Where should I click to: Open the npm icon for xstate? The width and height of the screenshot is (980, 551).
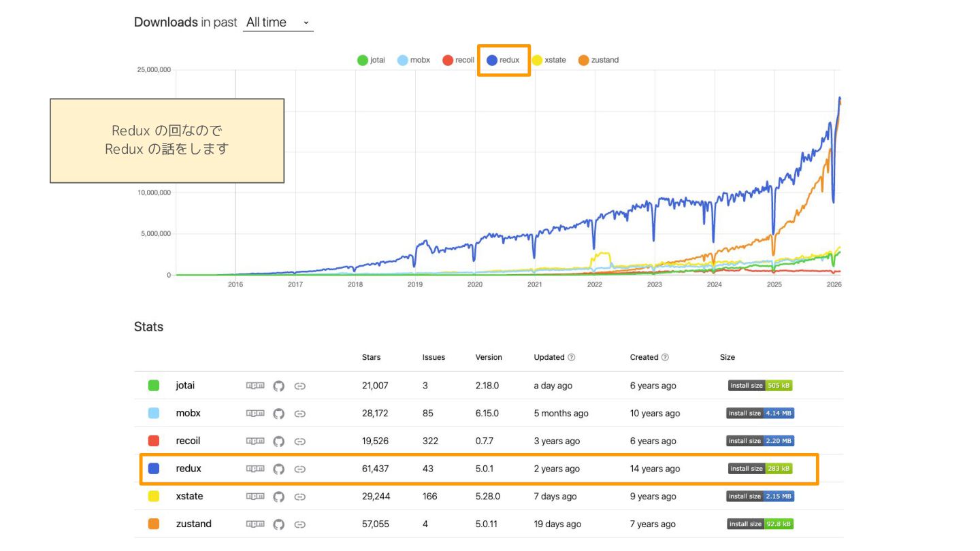point(255,497)
